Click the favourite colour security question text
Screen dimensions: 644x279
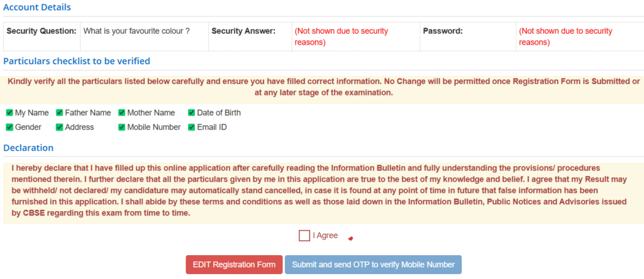tap(136, 31)
